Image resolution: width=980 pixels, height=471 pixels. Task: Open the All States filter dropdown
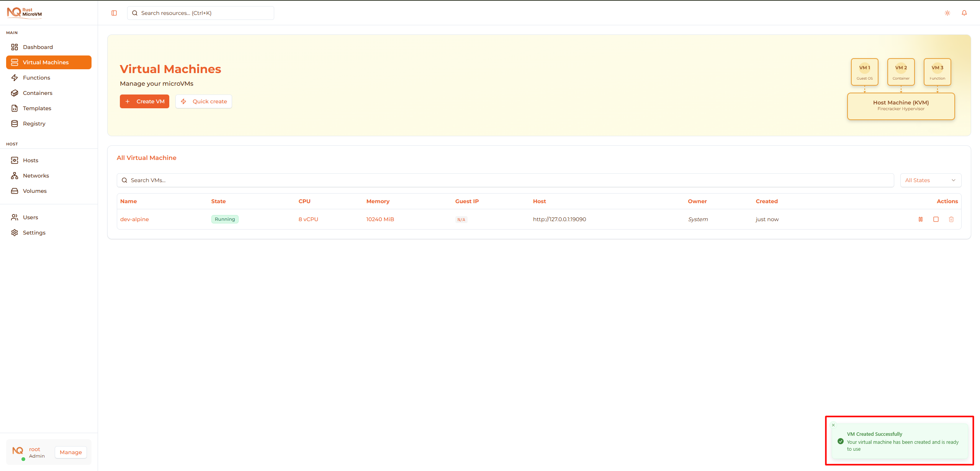(931, 180)
